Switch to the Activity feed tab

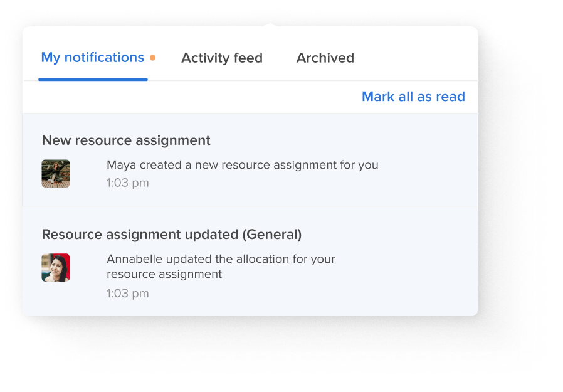(222, 58)
